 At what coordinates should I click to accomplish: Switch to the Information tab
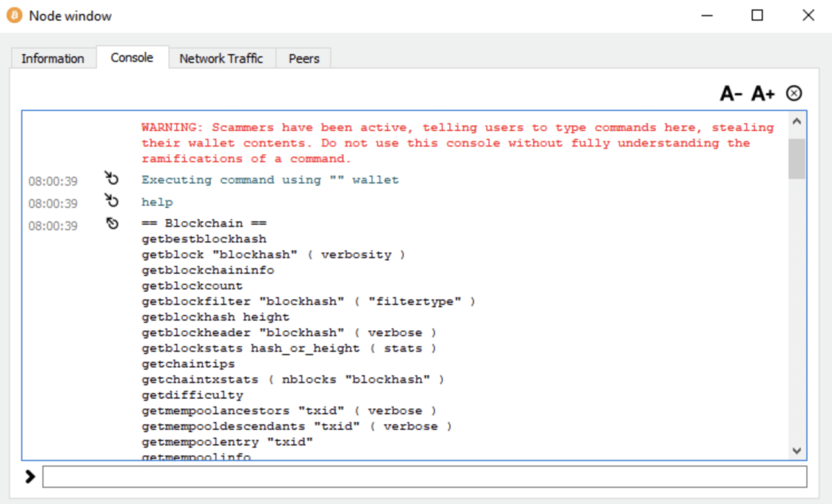pyautogui.click(x=53, y=59)
